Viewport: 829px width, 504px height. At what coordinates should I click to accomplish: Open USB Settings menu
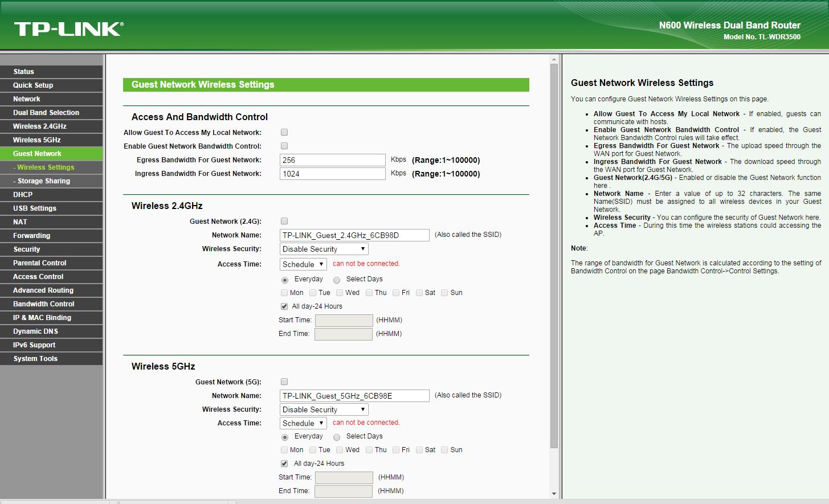[51, 208]
